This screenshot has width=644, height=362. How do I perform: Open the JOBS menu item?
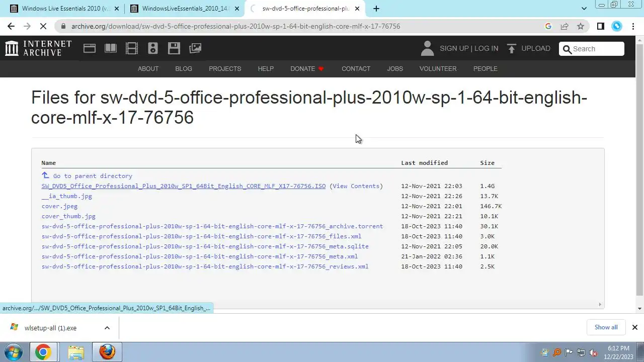tap(395, 69)
